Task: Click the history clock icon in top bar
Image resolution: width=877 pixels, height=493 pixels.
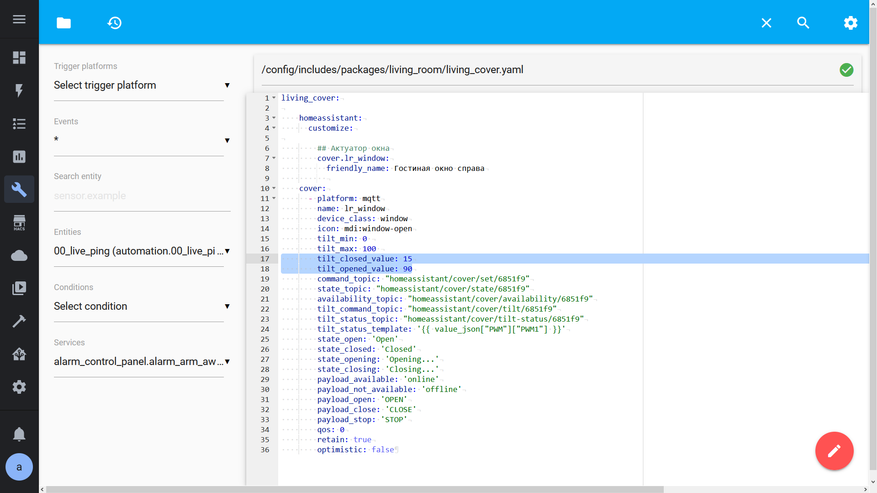Action: coord(114,23)
